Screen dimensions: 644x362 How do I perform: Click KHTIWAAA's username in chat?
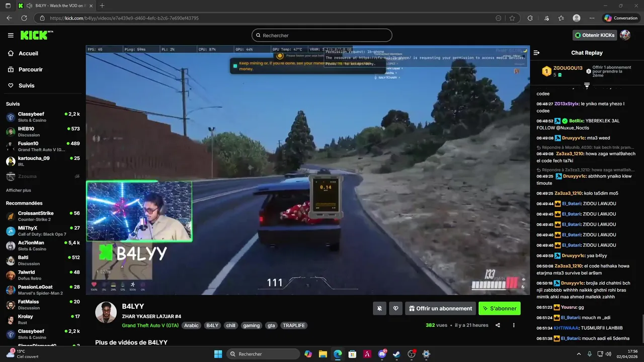click(566, 328)
